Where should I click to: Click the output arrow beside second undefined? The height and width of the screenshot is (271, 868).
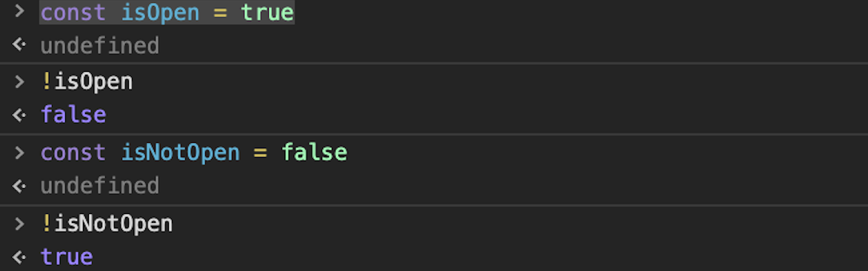click(x=19, y=186)
